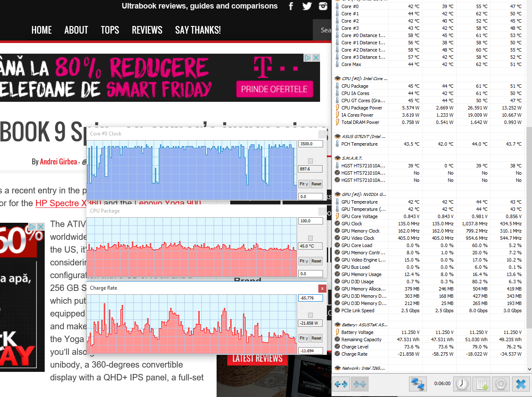This screenshot has width=532, height=397.
Task: Click thermometer icon next to PCH Temperature
Action: coord(337,144)
